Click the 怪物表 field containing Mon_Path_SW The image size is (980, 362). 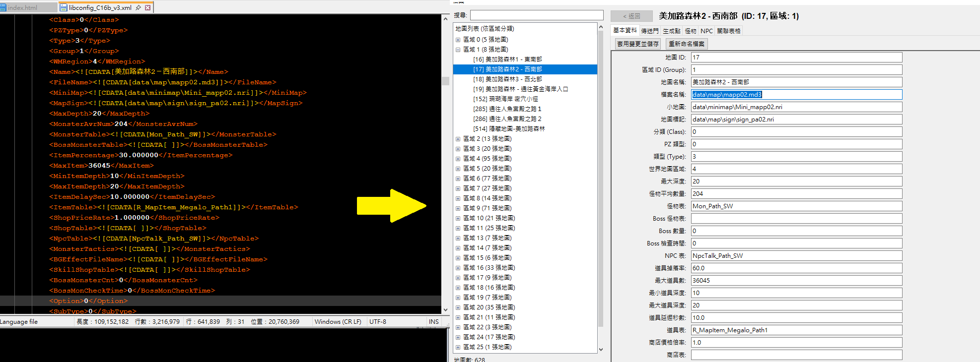(x=796, y=206)
